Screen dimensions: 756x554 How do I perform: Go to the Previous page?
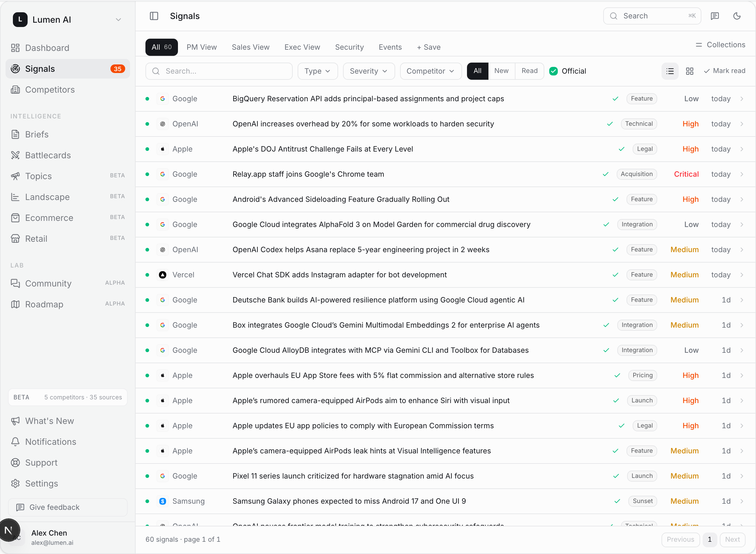(680, 539)
